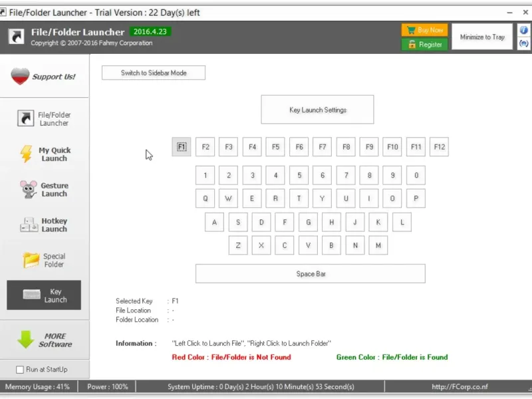Open Hotkey Launch section

coord(44,225)
